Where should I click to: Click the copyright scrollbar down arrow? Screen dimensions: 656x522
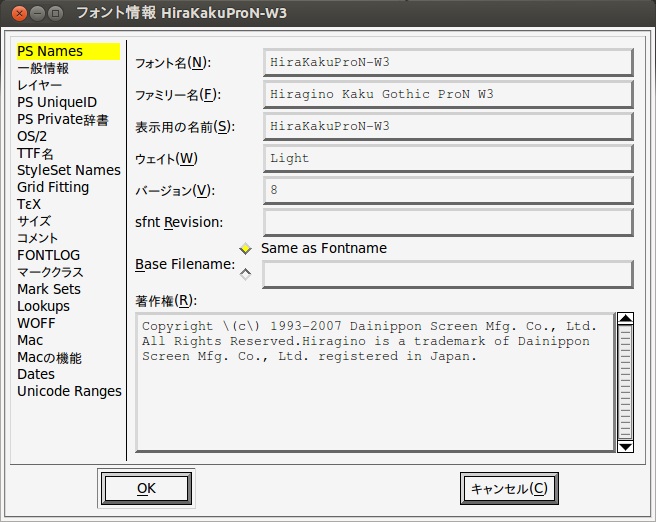pyautogui.click(x=625, y=446)
